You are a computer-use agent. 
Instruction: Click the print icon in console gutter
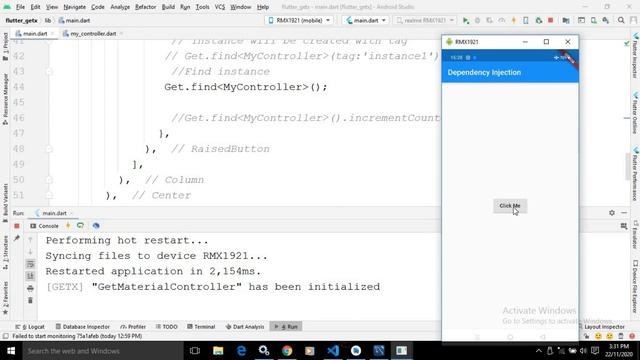(30, 289)
